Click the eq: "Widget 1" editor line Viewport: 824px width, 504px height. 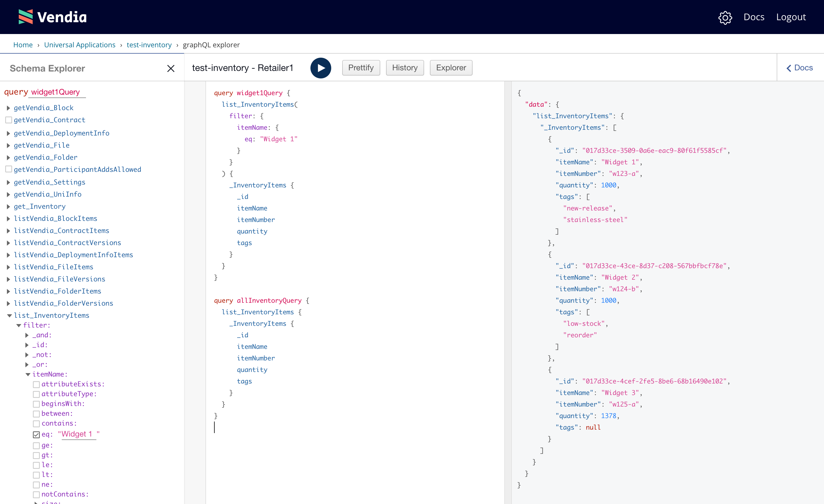(271, 139)
